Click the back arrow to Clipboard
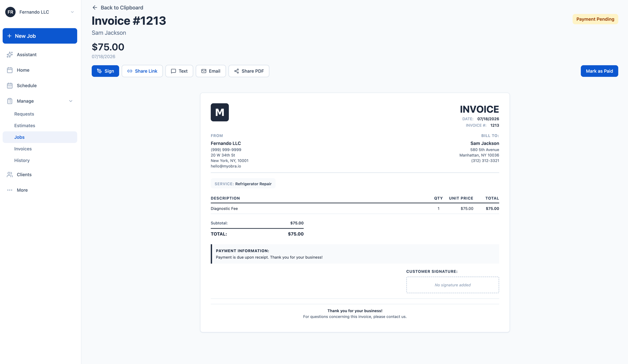628x364 pixels. [95, 8]
